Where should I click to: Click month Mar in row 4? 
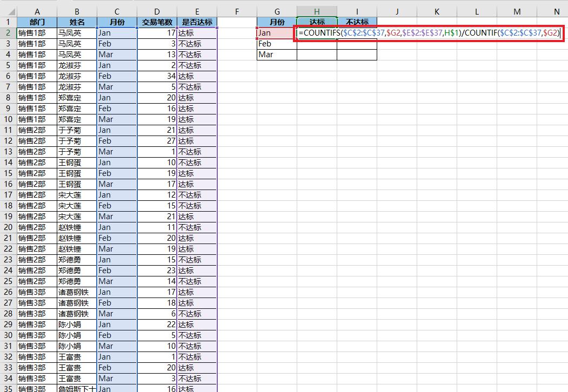pyautogui.click(x=117, y=55)
